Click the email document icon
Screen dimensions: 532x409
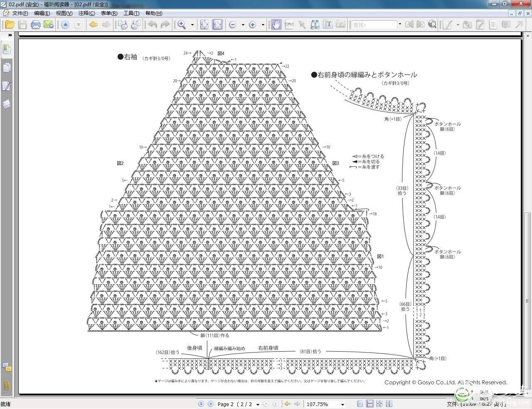coord(49,25)
